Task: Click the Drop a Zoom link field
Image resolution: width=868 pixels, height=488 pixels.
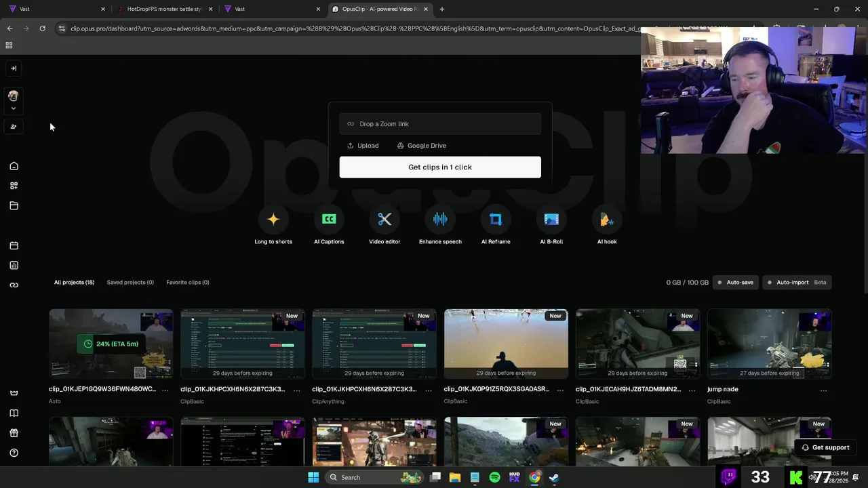Action: (x=440, y=124)
